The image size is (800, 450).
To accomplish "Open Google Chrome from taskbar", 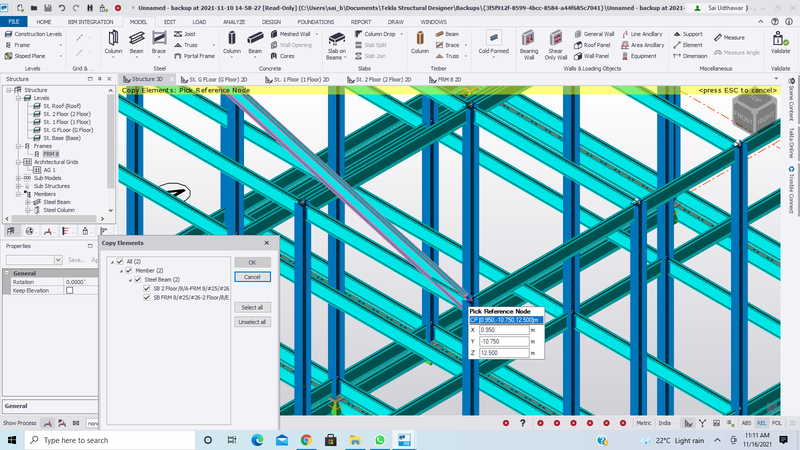I will (306, 440).
